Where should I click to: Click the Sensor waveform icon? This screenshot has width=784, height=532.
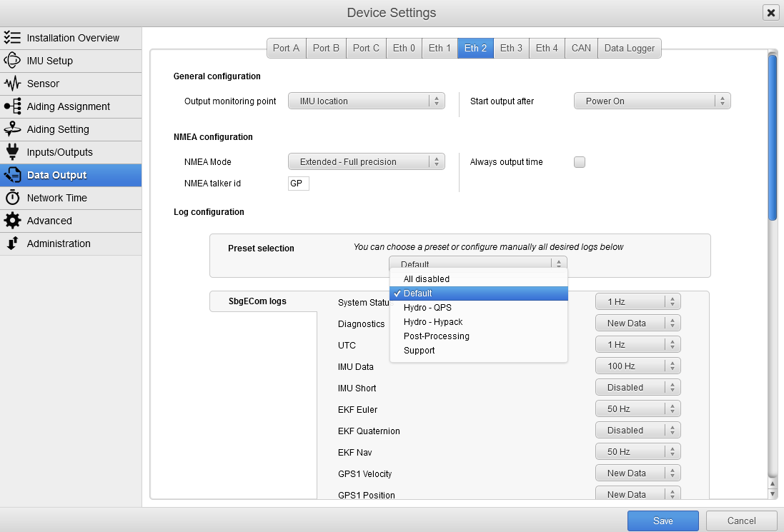pyautogui.click(x=12, y=84)
